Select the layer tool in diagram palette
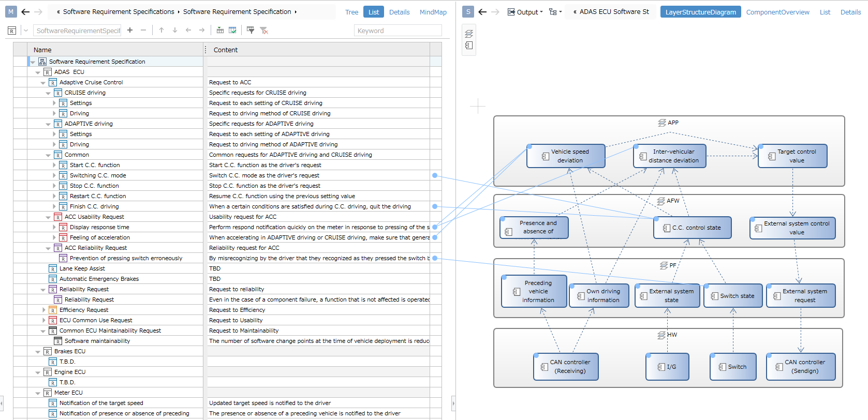The width and height of the screenshot is (868, 420). coord(469,34)
